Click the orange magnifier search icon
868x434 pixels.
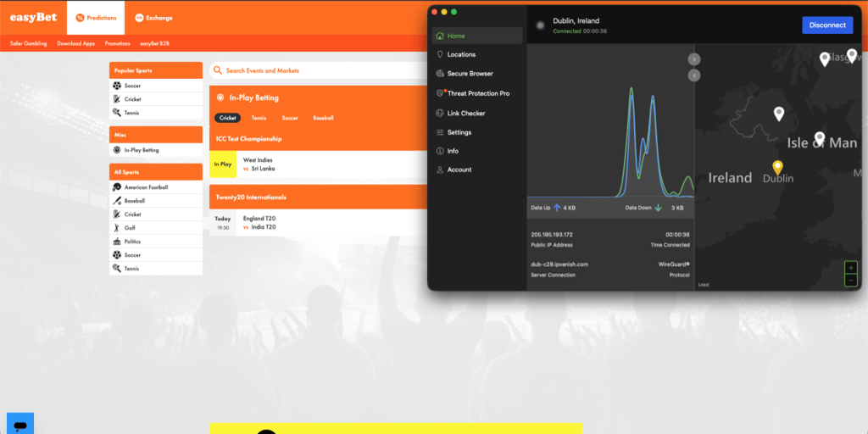click(x=218, y=70)
